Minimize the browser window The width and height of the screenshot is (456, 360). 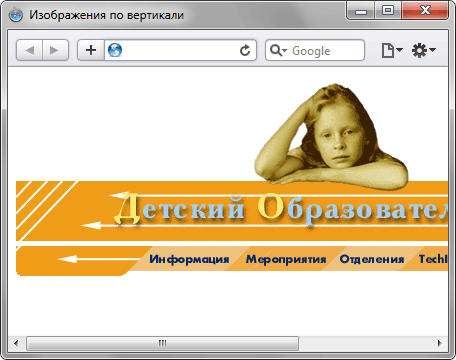click(361, 11)
